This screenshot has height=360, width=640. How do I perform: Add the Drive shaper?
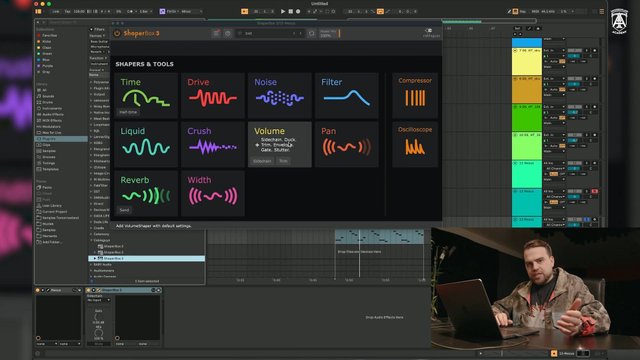click(213, 96)
